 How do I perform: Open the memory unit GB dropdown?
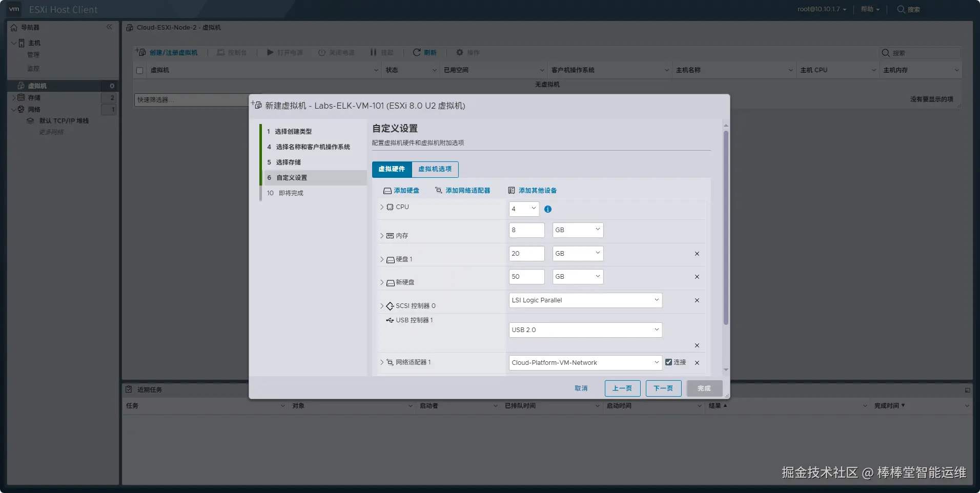578,230
